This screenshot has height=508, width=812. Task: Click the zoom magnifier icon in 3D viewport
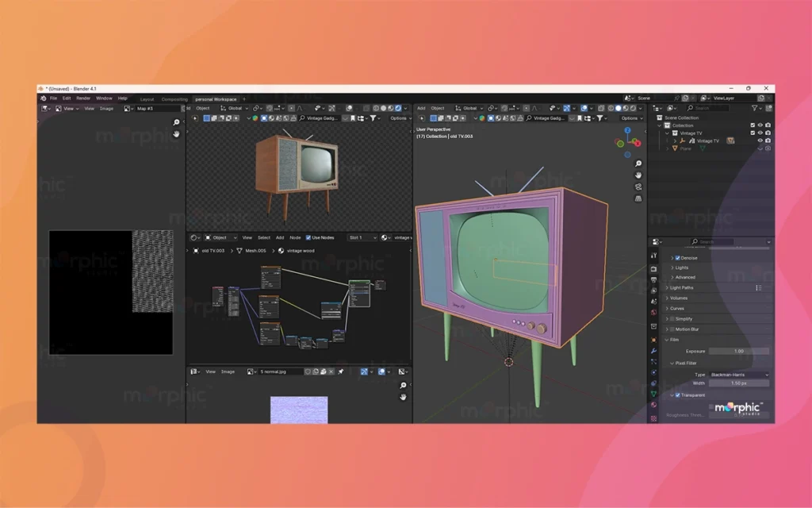pyautogui.click(x=638, y=164)
